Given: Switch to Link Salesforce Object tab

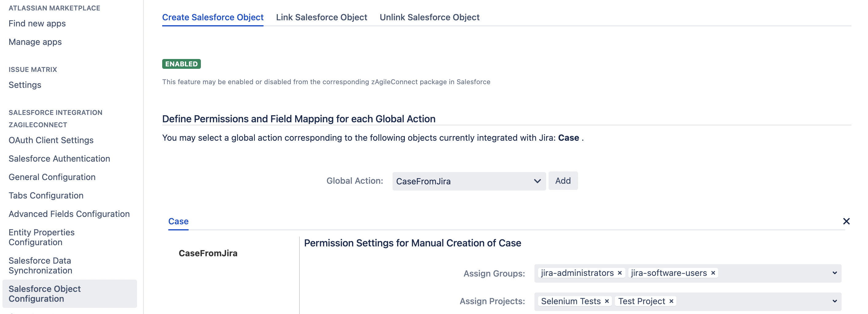Looking at the screenshot, I should (321, 17).
